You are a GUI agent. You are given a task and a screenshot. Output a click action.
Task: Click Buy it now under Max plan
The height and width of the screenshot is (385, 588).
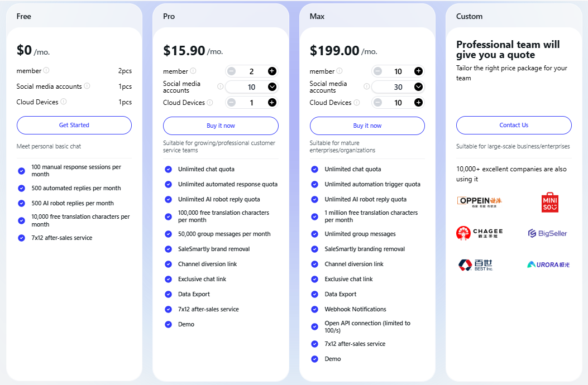pos(367,125)
